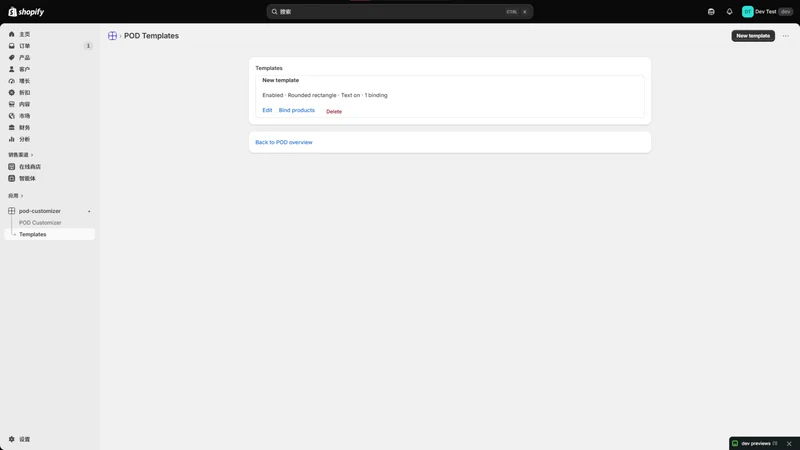Click the 'dev previews' label text

click(x=756, y=444)
